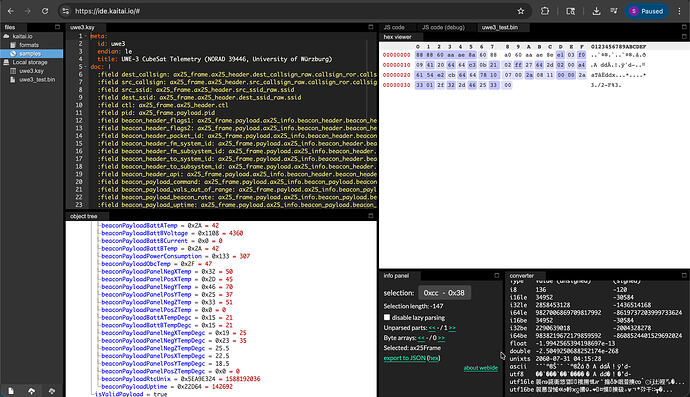690x397 pixels.
Task: Expand the formats folder
Action: [x=29, y=45]
